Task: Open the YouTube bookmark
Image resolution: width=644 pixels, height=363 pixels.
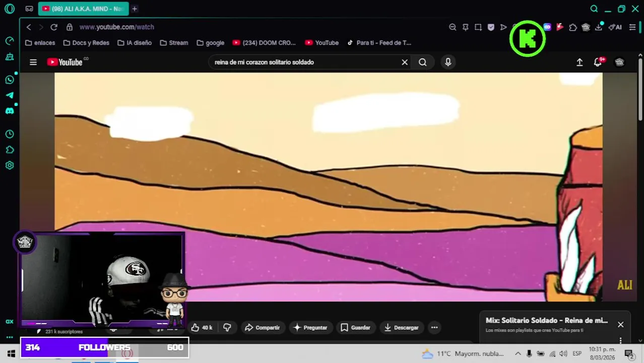Action: point(321,43)
